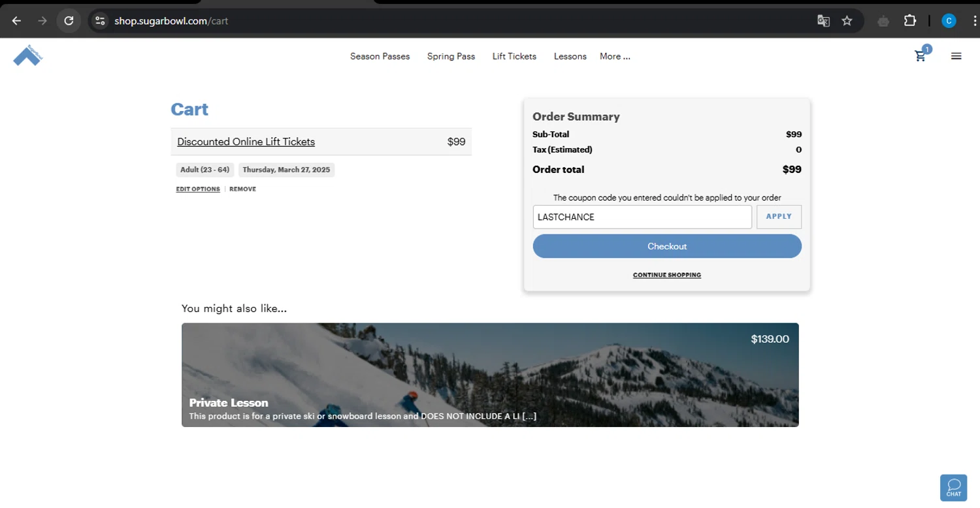
Task: Open the hamburger menu
Action: click(x=956, y=56)
